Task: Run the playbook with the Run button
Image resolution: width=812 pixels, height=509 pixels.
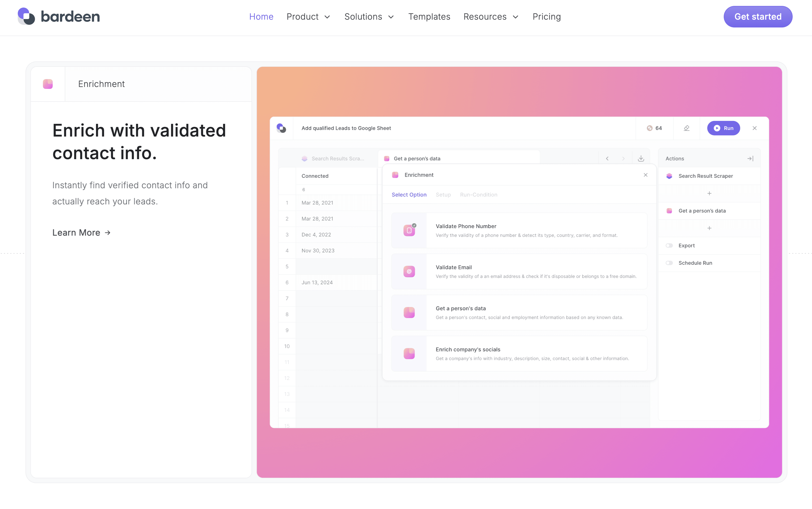Action: point(723,128)
